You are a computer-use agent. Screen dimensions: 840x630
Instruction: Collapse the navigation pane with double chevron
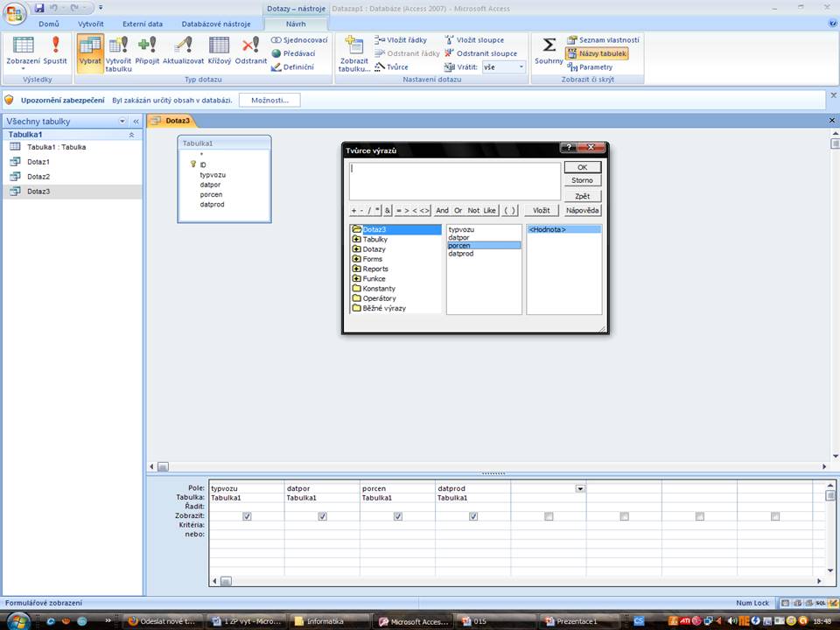(136, 122)
